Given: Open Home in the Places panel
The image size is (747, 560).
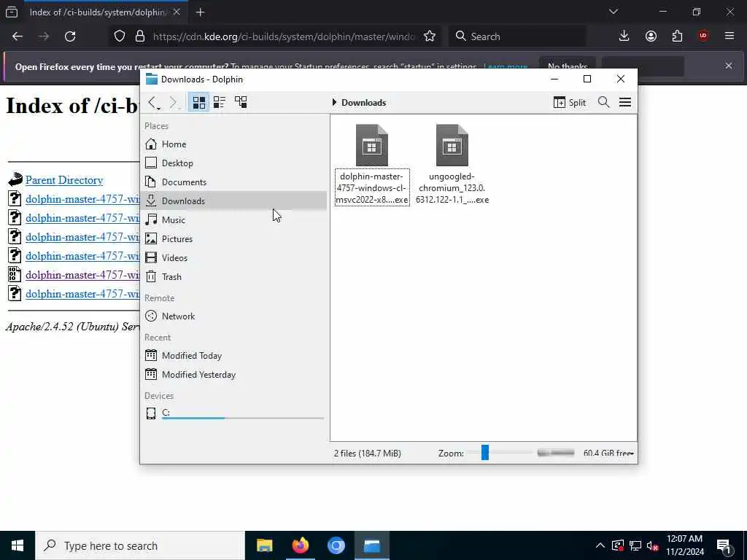Looking at the screenshot, I should [x=233, y=144].
